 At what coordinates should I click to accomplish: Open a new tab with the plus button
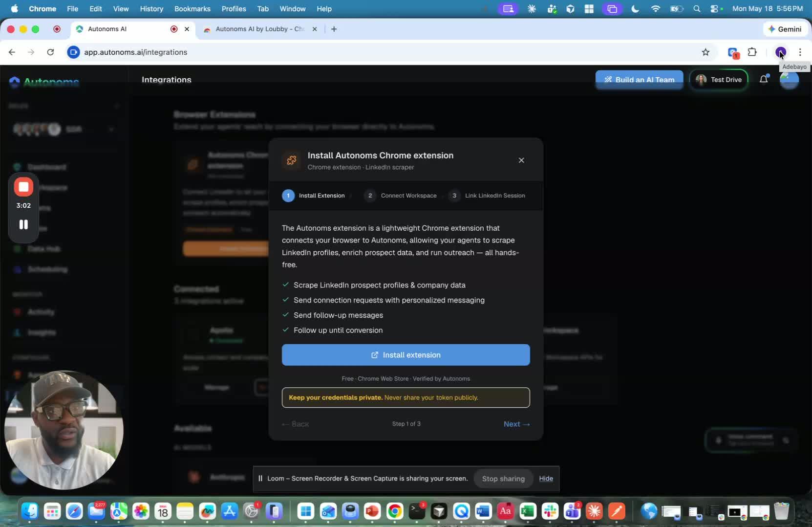(334, 29)
